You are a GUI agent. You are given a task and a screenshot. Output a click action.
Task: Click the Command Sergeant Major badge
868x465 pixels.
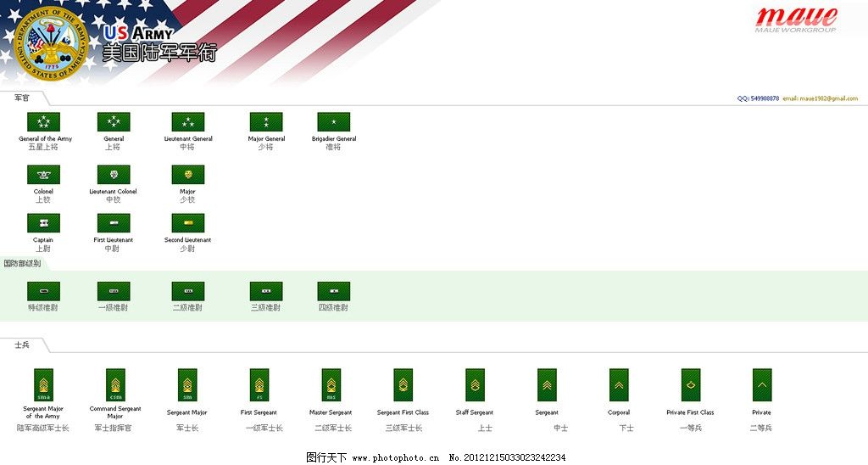(x=115, y=384)
